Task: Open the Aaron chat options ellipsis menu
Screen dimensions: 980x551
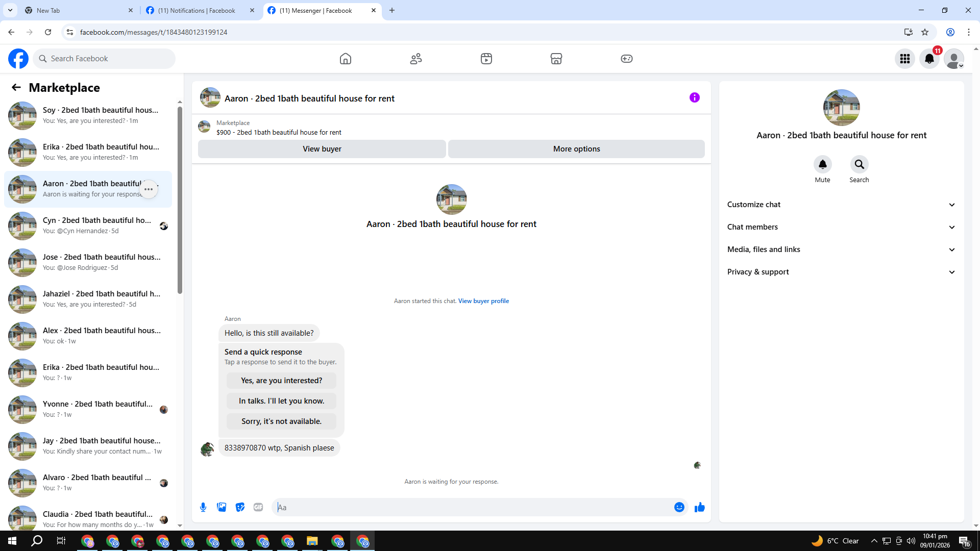Action: (149, 189)
